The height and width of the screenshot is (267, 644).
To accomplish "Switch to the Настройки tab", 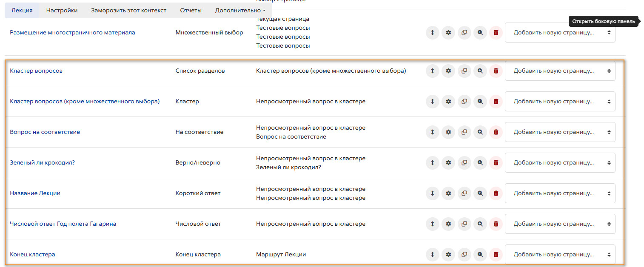I will click(62, 10).
